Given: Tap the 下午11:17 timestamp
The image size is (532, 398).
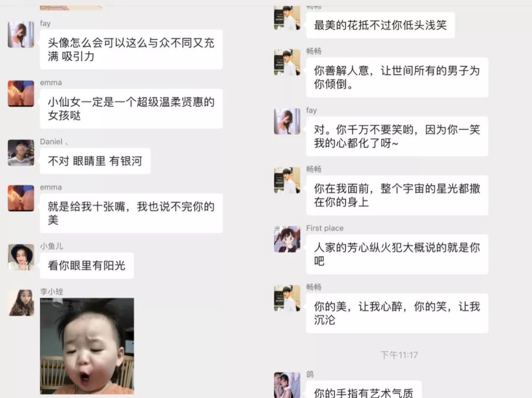Looking at the screenshot, I should click(x=399, y=355).
